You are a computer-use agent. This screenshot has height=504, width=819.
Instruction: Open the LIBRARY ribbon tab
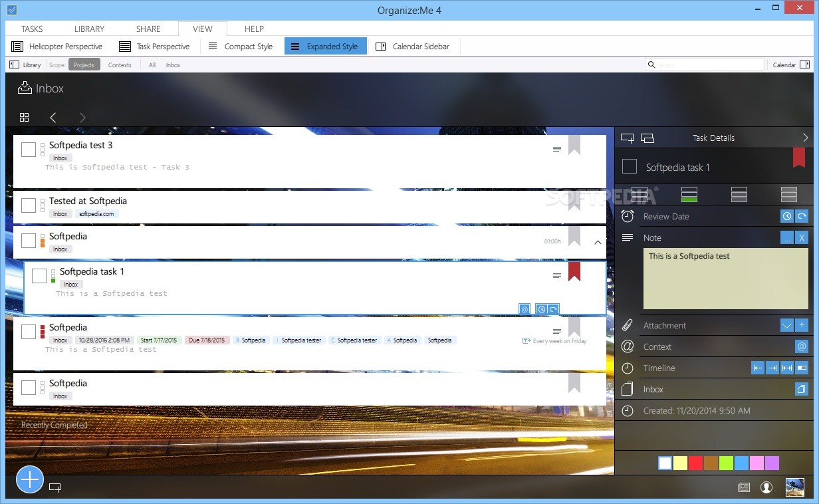pos(89,29)
